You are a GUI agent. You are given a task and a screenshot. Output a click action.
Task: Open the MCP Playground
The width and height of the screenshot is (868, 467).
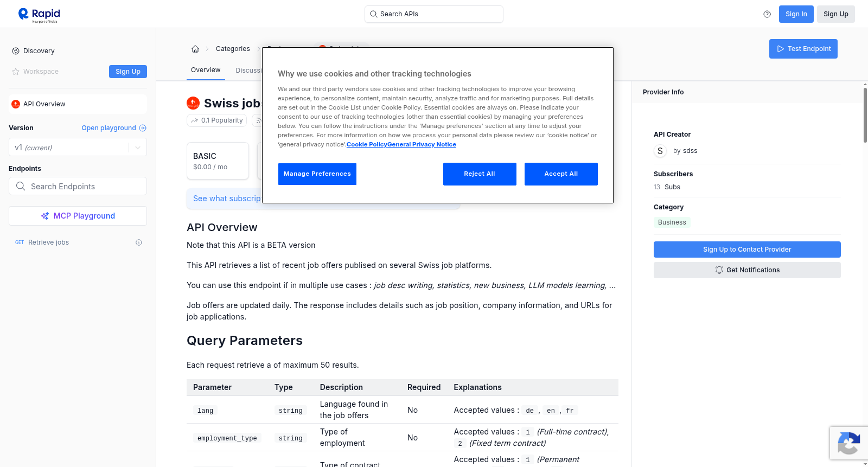click(x=78, y=216)
